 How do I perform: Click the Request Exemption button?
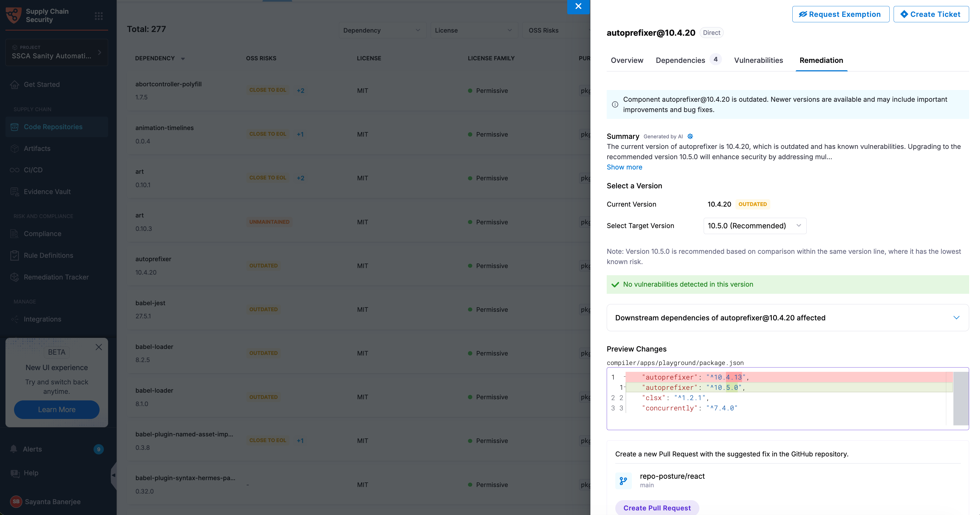click(840, 15)
